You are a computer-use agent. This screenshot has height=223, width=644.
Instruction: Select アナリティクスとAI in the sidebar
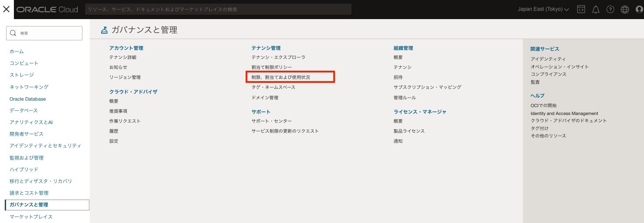coord(31,122)
